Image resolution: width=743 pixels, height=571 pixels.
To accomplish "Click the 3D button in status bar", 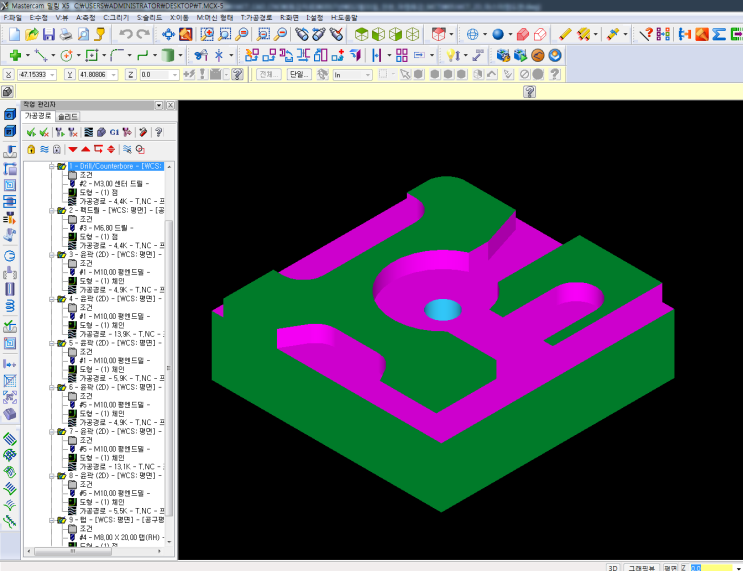I will (x=613, y=566).
